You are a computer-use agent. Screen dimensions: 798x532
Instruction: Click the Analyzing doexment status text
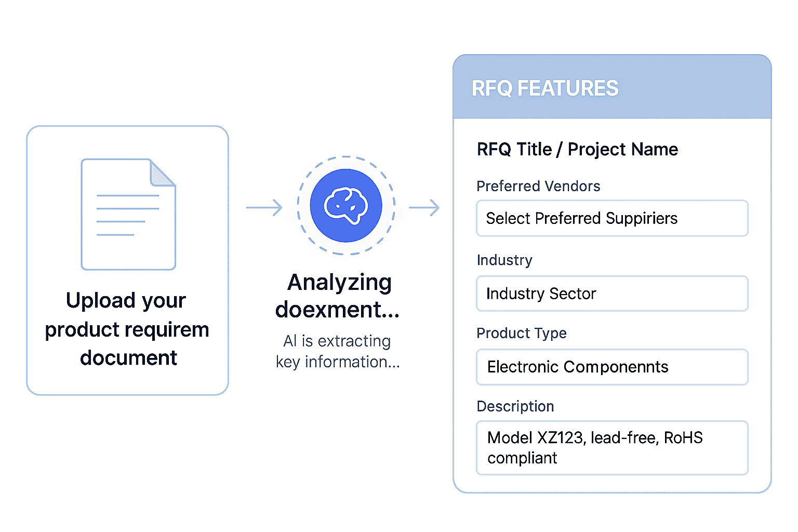(338, 295)
